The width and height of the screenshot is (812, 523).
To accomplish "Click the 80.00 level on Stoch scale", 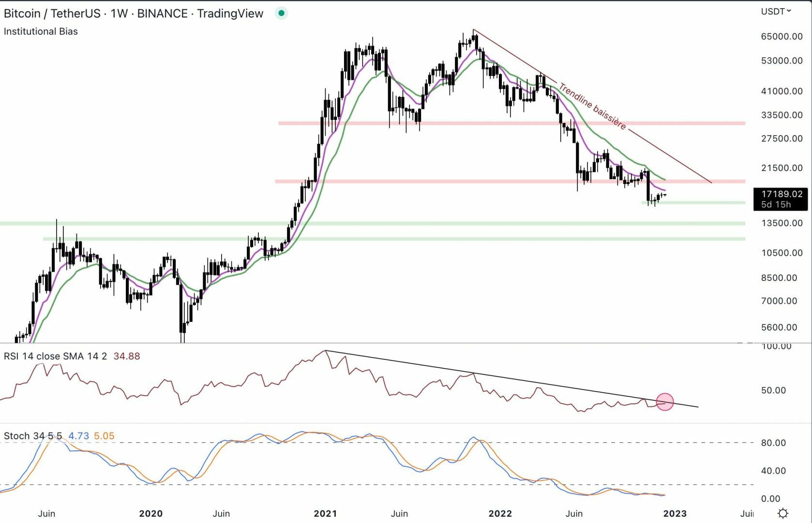I will pos(773,443).
